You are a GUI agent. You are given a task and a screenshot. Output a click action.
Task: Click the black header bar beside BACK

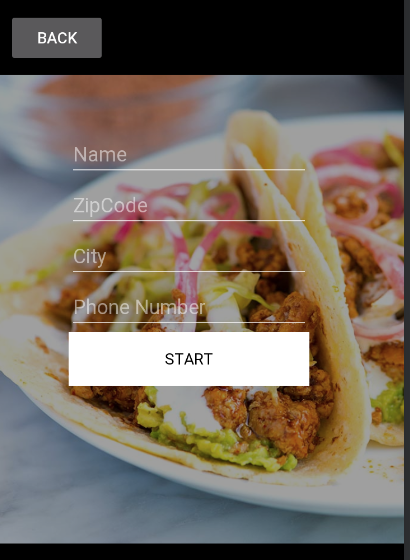pyautogui.click(x=250, y=38)
